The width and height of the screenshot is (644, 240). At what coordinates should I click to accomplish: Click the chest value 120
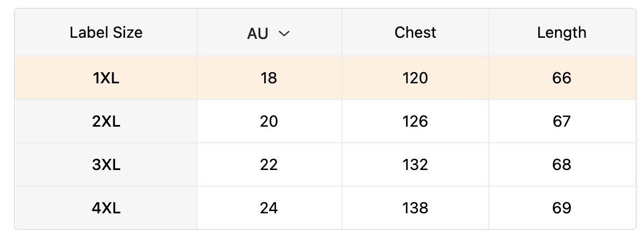click(415, 78)
